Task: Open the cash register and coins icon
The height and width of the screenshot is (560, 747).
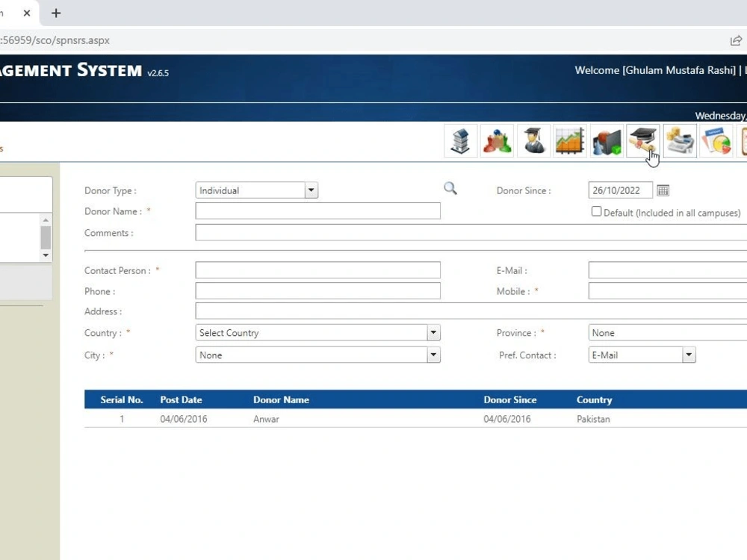Action: pyautogui.click(x=680, y=141)
